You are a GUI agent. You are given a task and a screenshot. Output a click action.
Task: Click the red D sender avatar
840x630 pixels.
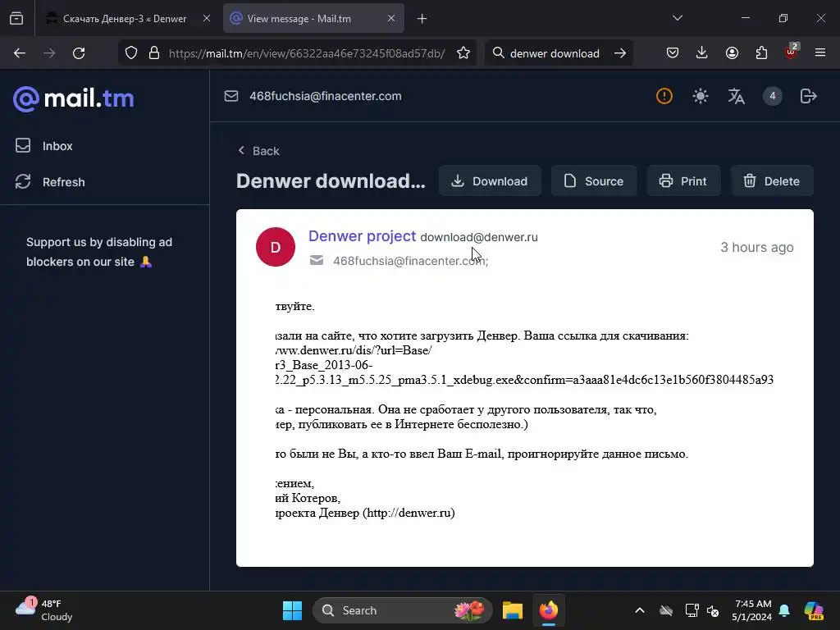tap(276, 247)
